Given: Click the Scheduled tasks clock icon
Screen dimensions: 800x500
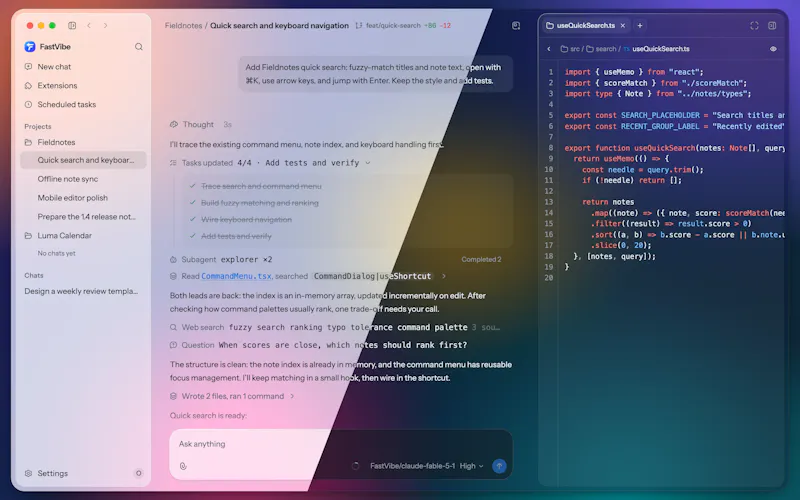Looking at the screenshot, I should pyautogui.click(x=28, y=105).
